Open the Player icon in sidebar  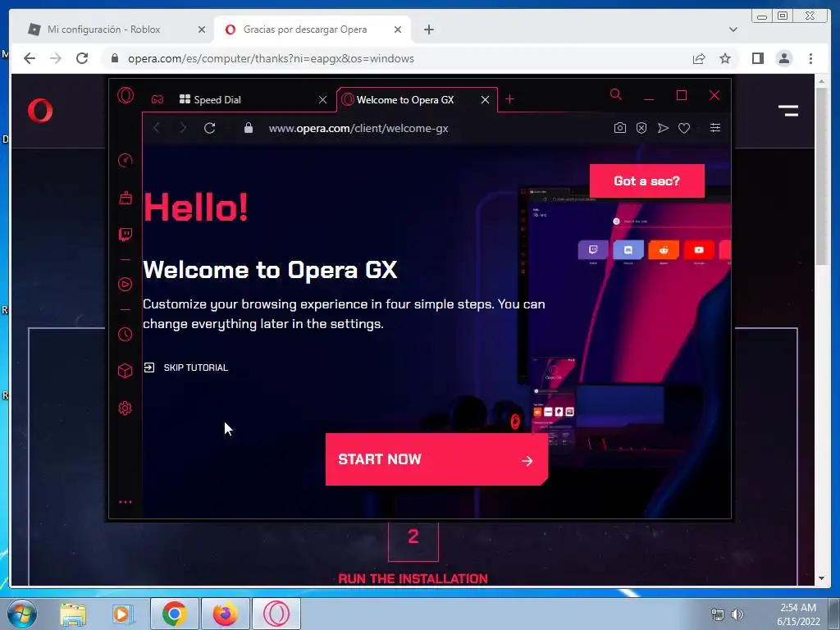(x=125, y=284)
